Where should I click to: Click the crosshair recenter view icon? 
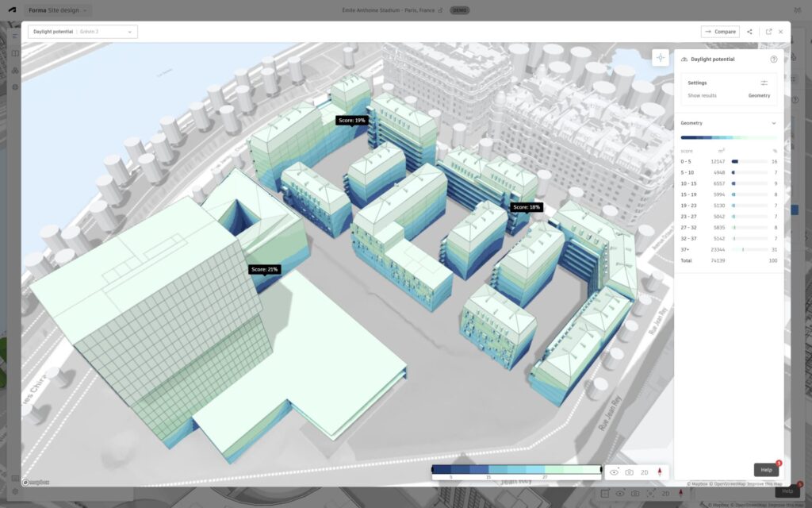661,58
